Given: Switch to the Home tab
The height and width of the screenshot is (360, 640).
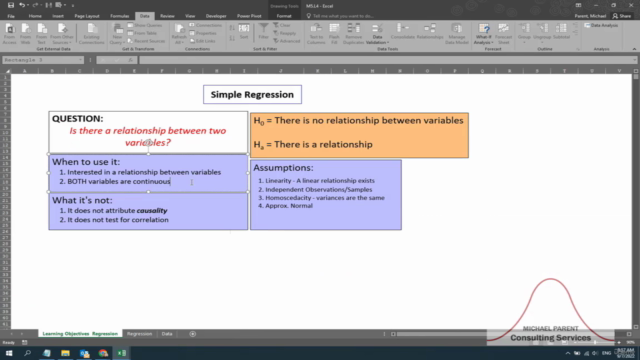Looking at the screenshot, I should pyautogui.click(x=35, y=16).
